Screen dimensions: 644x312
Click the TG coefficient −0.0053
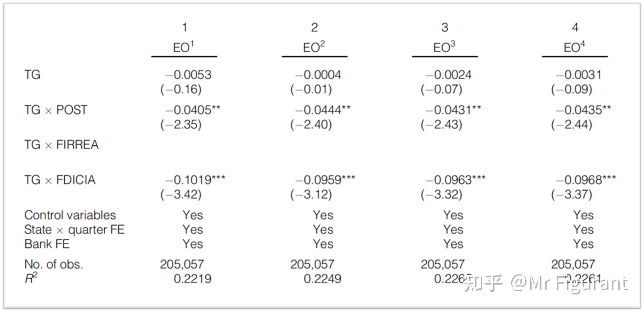click(188, 75)
